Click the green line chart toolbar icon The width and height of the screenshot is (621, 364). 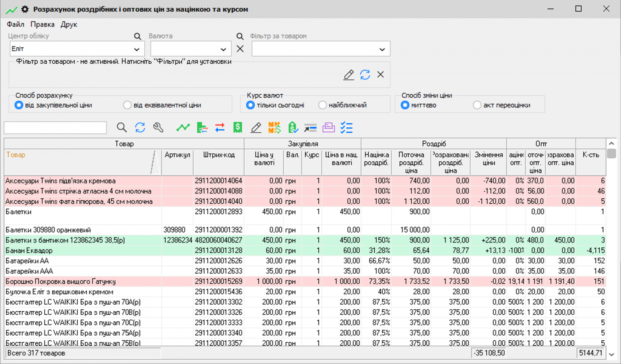183,128
